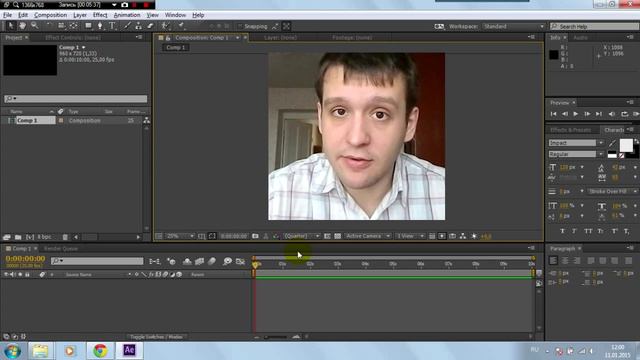Select the Brush tool

coord(127,26)
